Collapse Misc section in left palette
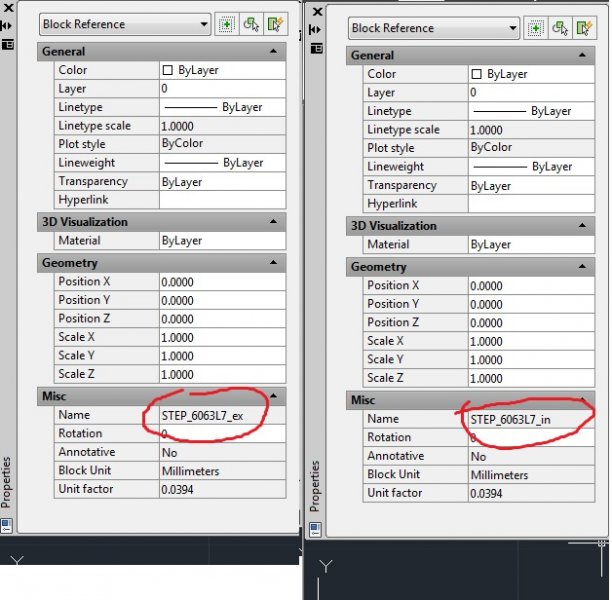The width and height of the screenshot is (612, 600). (x=274, y=396)
